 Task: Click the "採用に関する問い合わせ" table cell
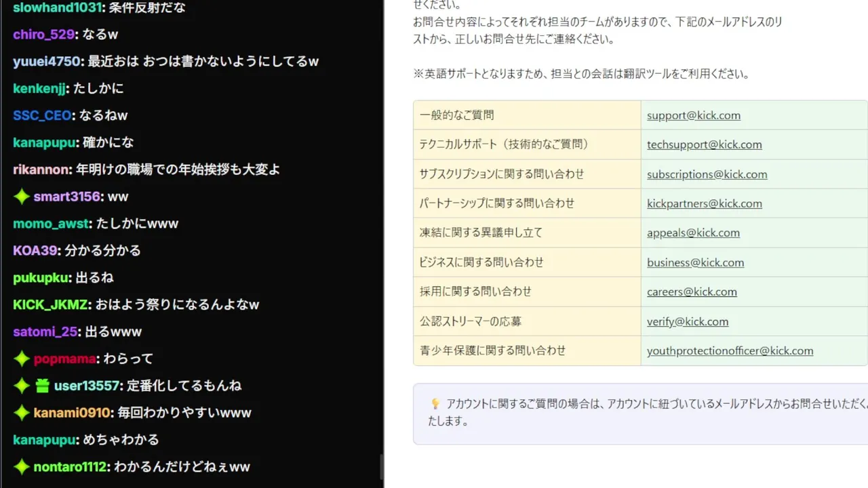pyautogui.click(x=527, y=291)
